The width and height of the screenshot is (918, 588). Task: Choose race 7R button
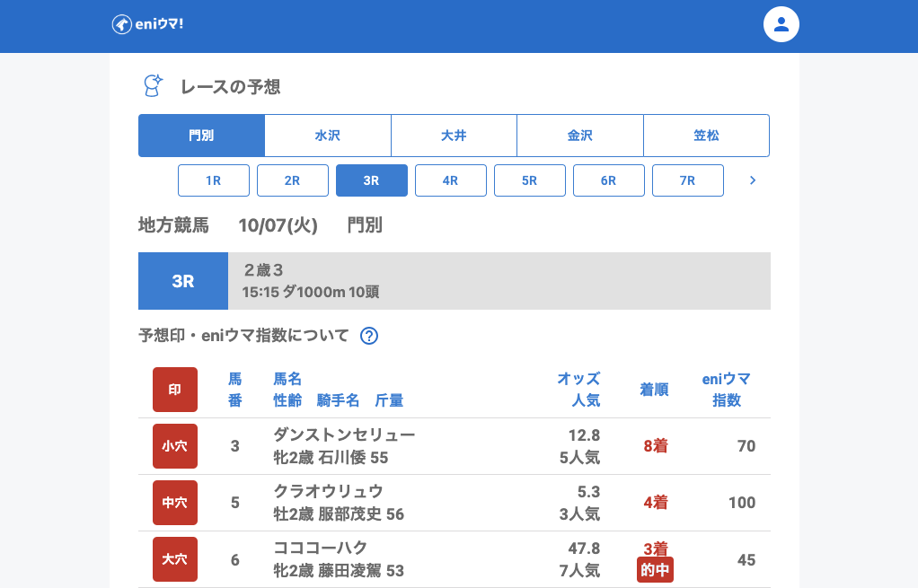click(x=688, y=180)
